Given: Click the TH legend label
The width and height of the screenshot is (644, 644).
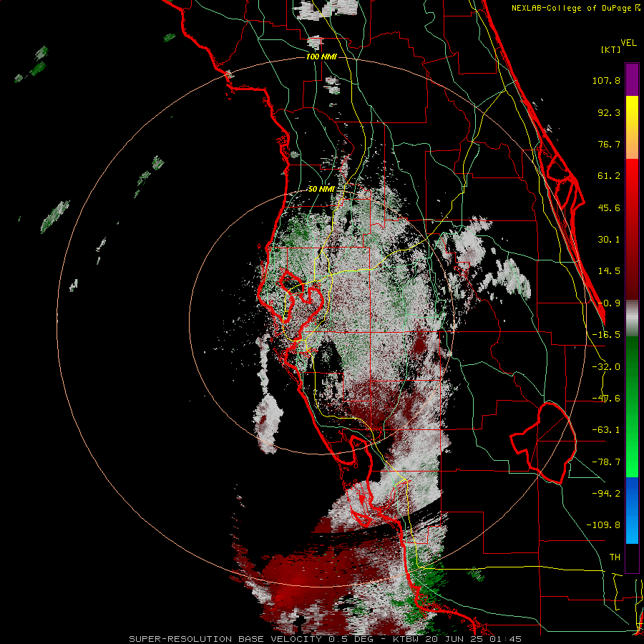Looking at the screenshot, I should 615,557.
